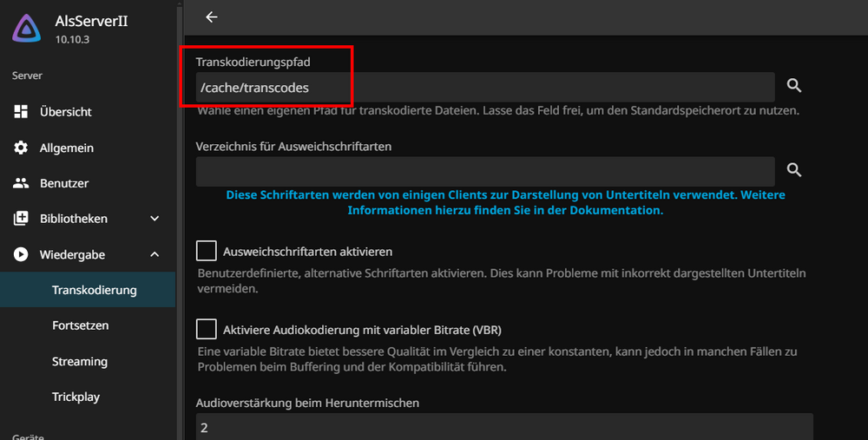Image resolution: width=868 pixels, height=440 pixels.
Task: Click the Übersicht dashboard icon
Action: (x=21, y=111)
